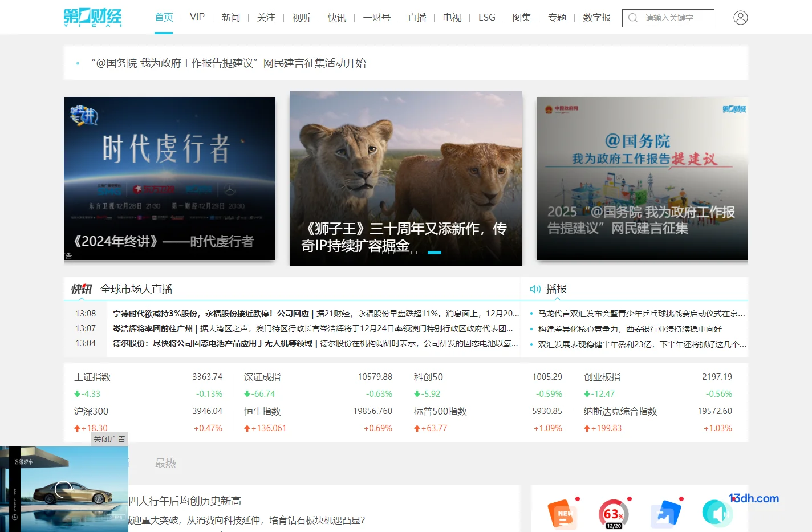Viewport: 812px width, 532px height.
Task: Open the @国务院 网民建言征集 headline link
Action: (229, 63)
